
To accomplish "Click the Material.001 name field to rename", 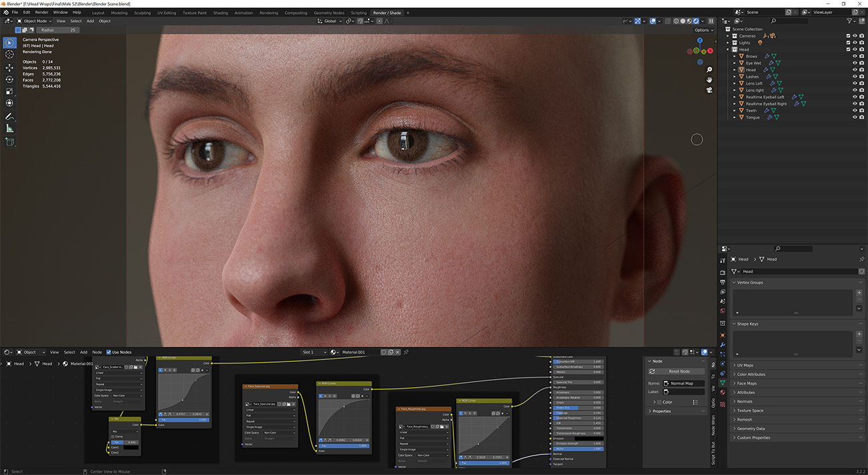I will pos(353,352).
